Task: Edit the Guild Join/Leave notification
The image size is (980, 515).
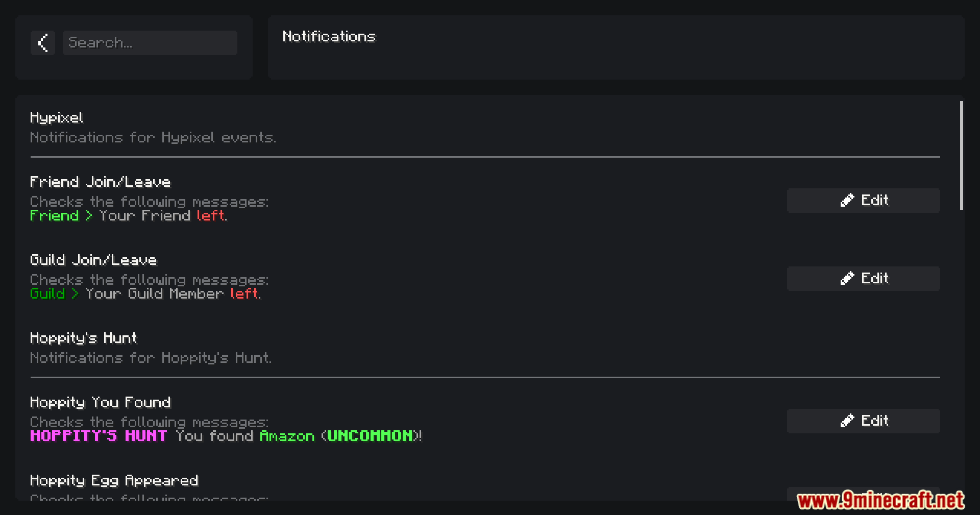Action: tap(863, 279)
